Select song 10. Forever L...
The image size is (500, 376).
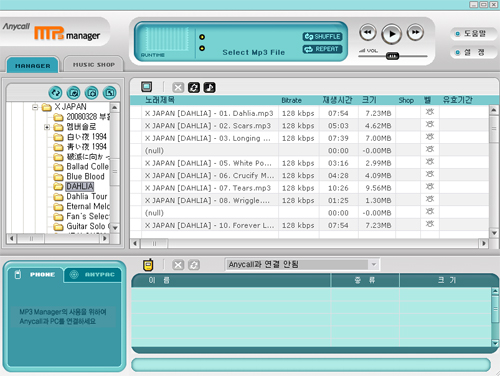point(209,225)
